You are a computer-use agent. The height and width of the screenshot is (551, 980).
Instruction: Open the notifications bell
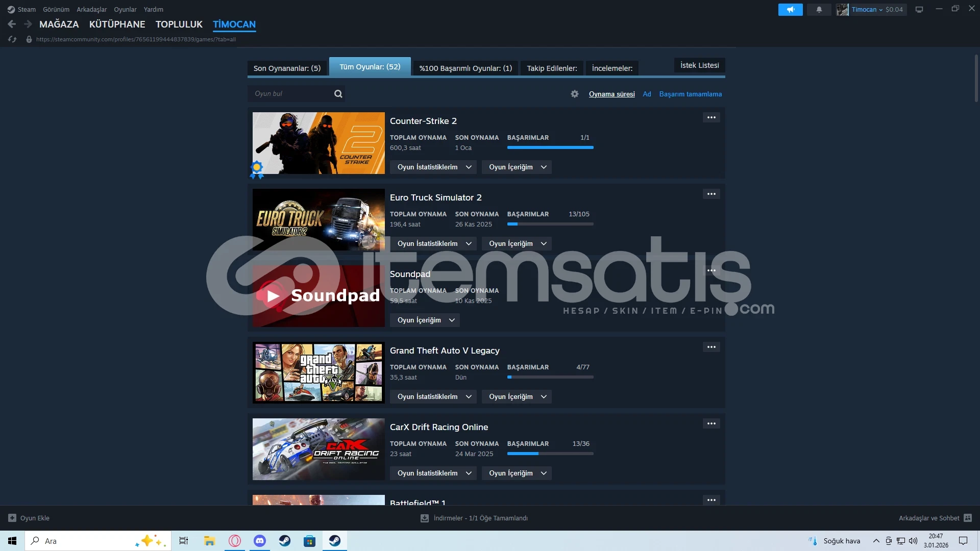click(x=819, y=10)
